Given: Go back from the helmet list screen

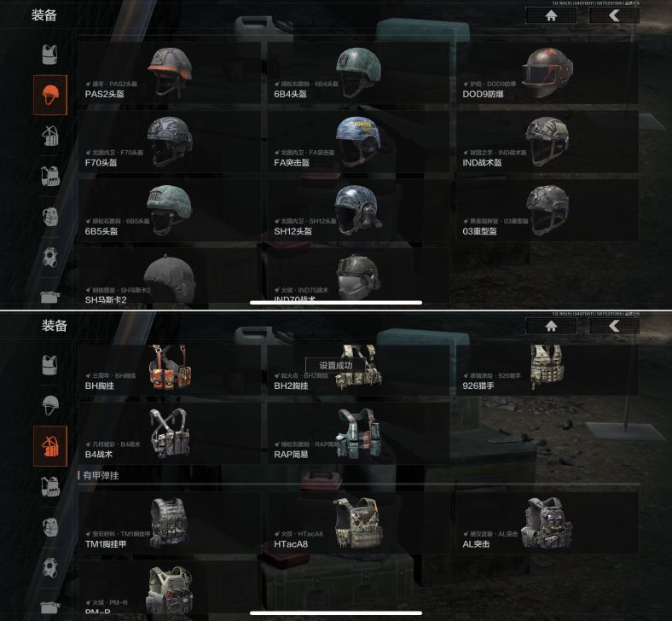Looking at the screenshot, I should point(614,15).
